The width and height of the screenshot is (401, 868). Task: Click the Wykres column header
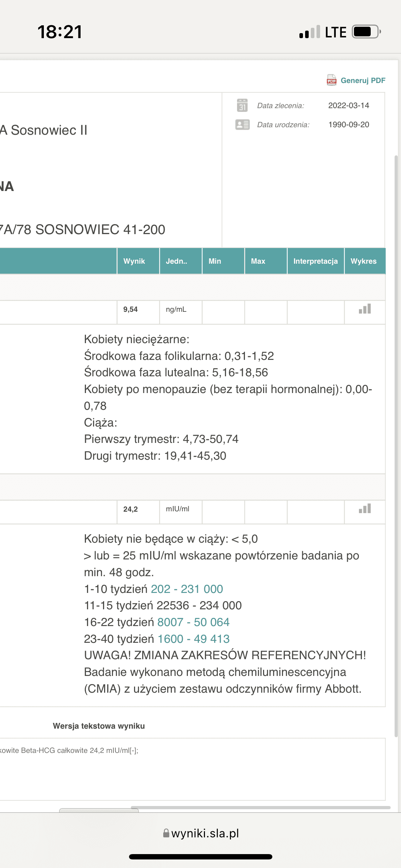click(364, 261)
